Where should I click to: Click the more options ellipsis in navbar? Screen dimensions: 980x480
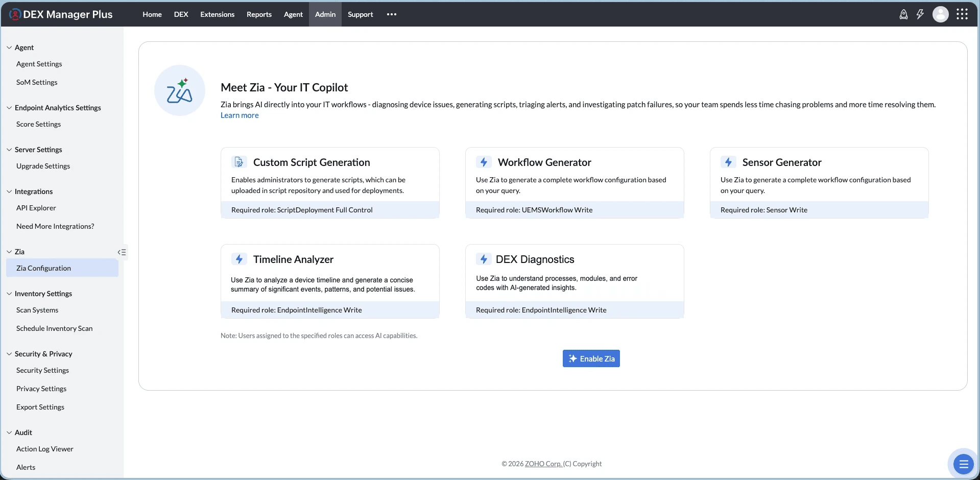392,14
